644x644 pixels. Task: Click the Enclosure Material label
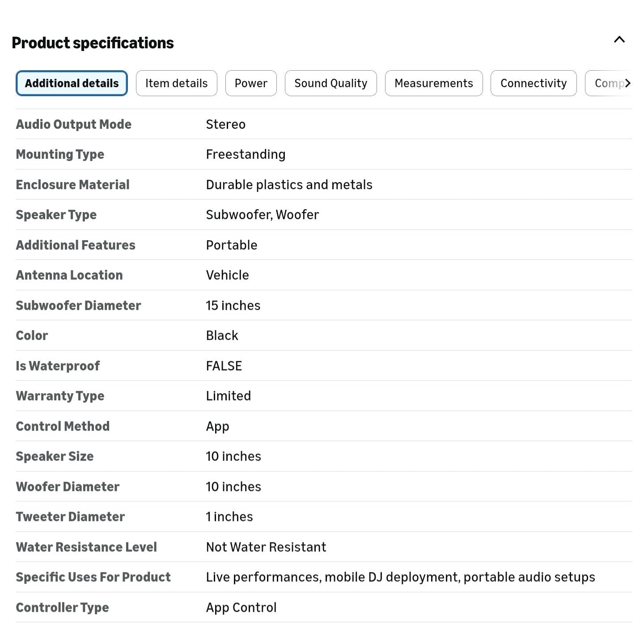72,185
